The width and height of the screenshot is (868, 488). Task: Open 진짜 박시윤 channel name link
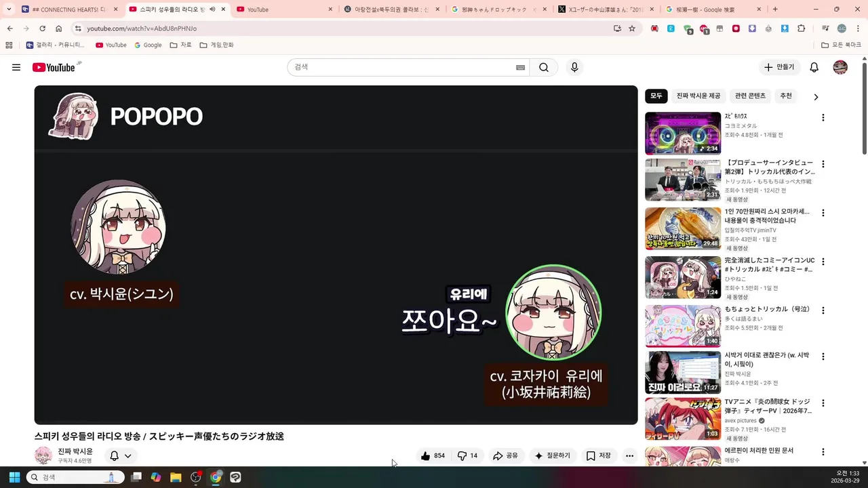click(x=75, y=451)
